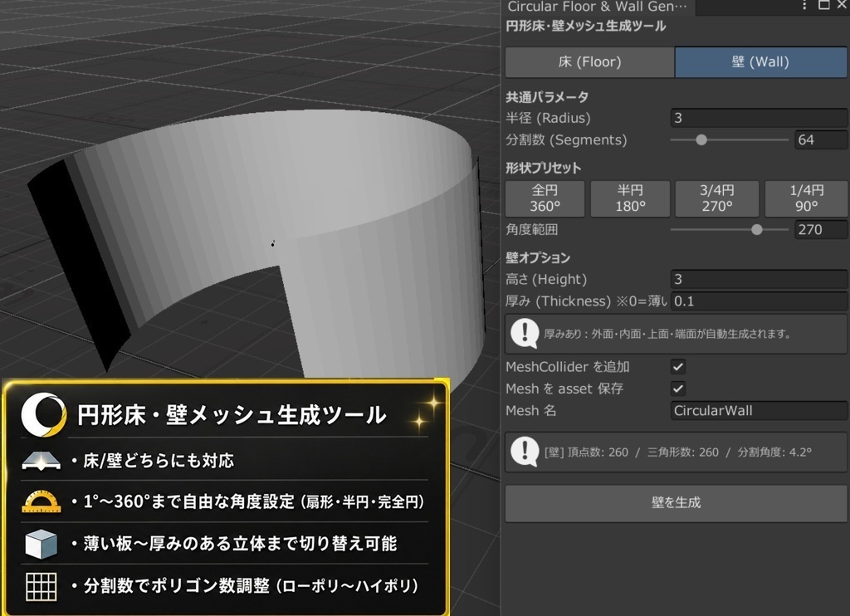Click the 半径 (Radius) input field
Screen dimensions: 850x616
[759, 118]
